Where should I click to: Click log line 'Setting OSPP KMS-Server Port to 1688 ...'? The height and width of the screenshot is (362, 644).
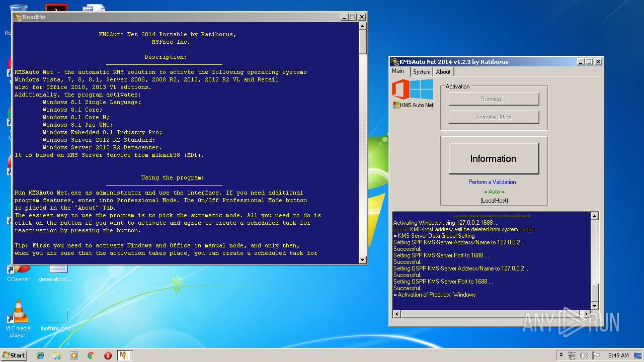click(443, 282)
